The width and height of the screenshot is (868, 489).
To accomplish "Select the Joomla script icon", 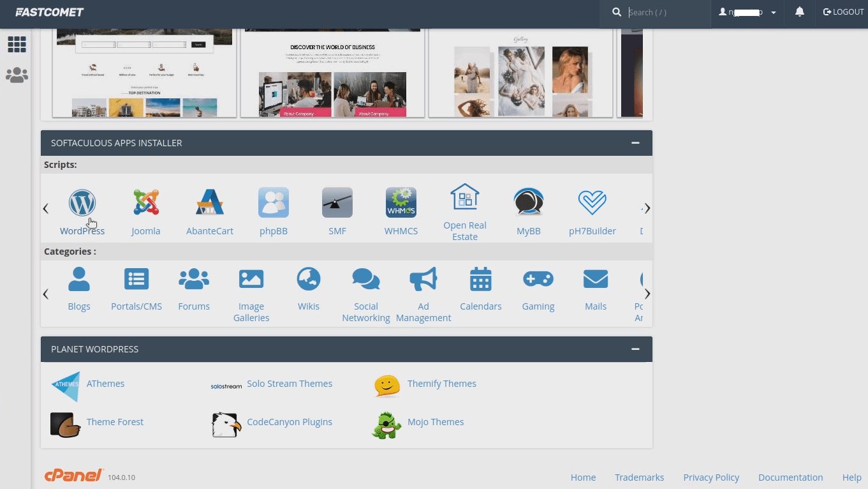I will [146, 203].
